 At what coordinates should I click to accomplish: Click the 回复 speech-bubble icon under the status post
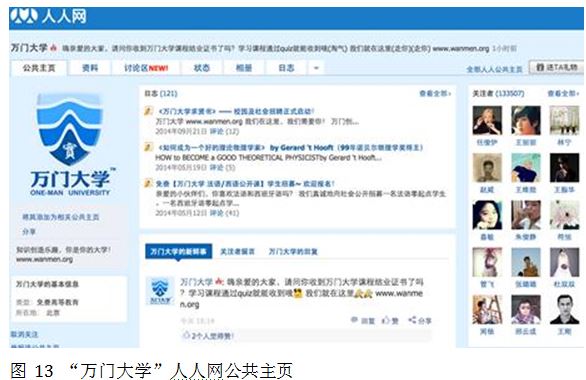pos(354,320)
